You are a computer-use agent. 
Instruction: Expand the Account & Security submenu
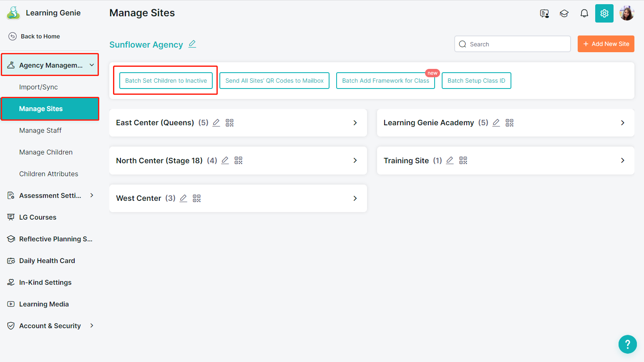[92, 326]
